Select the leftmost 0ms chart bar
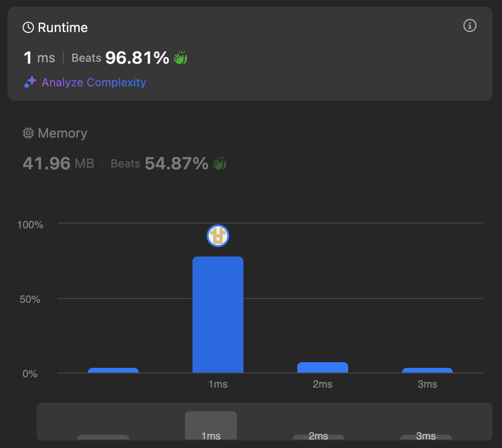The width and height of the screenshot is (502, 448). [113, 370]
